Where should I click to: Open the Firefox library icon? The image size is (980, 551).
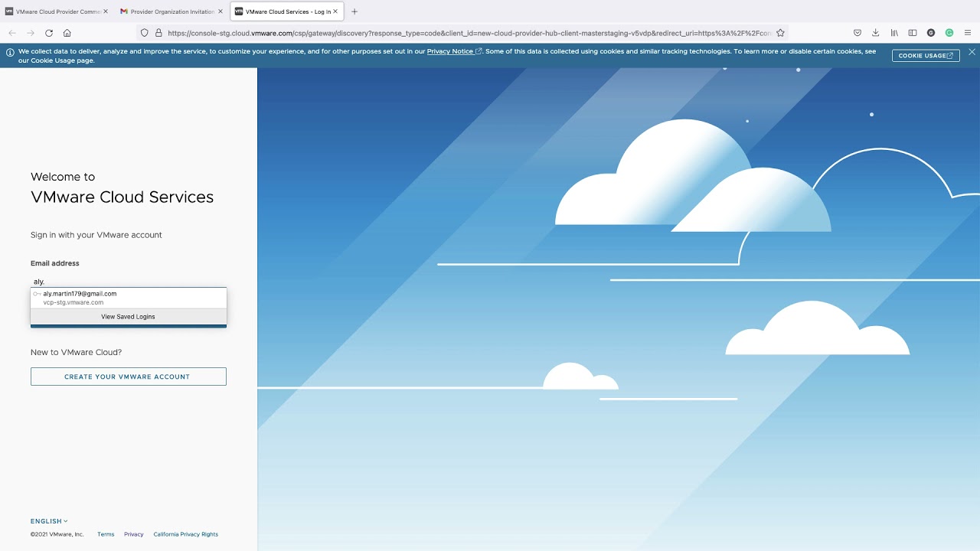pyautogui.click(x=893, y=33)
